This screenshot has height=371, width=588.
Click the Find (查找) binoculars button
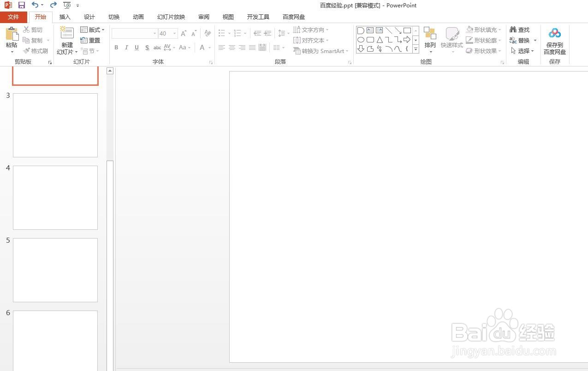coord(520,30)
